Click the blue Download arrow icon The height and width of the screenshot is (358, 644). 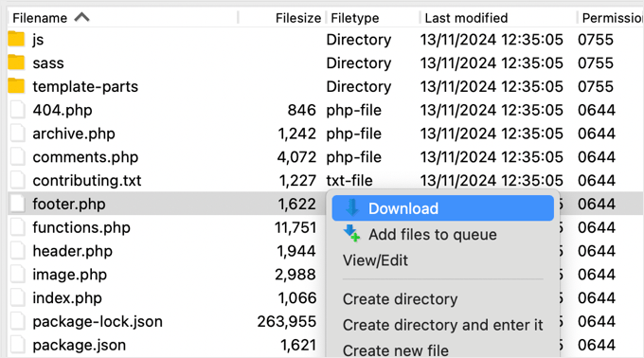(x=351, y=207)
